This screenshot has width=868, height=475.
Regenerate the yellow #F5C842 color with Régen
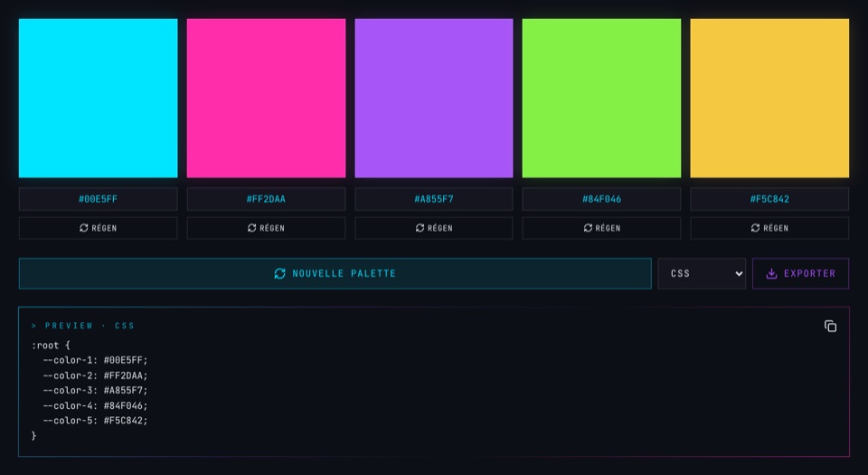769,228
